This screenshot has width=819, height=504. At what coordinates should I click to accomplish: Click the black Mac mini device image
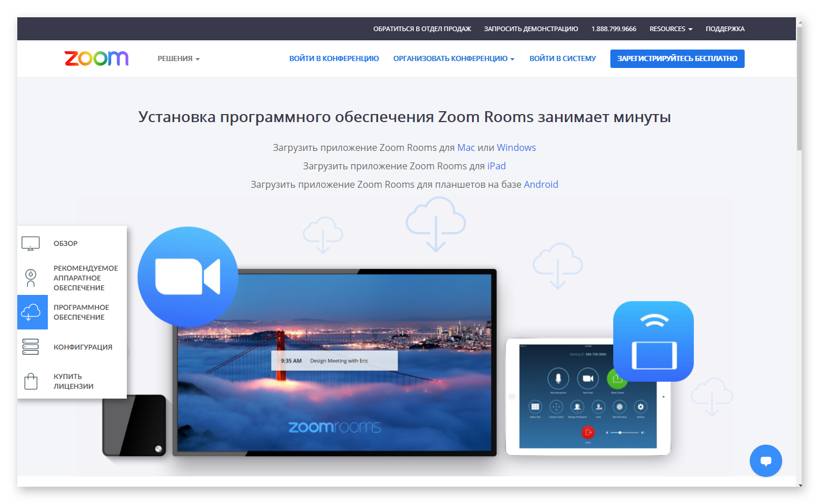click(x=134, y=426)
